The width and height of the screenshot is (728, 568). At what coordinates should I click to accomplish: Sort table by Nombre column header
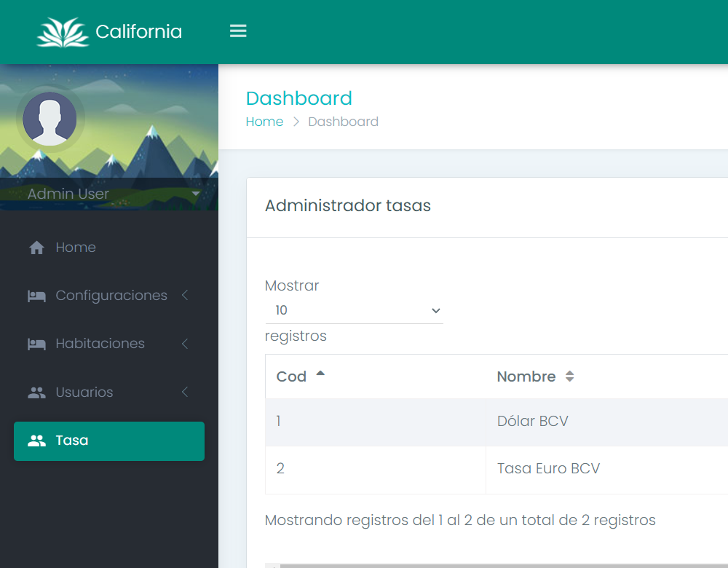pos(526,376)
